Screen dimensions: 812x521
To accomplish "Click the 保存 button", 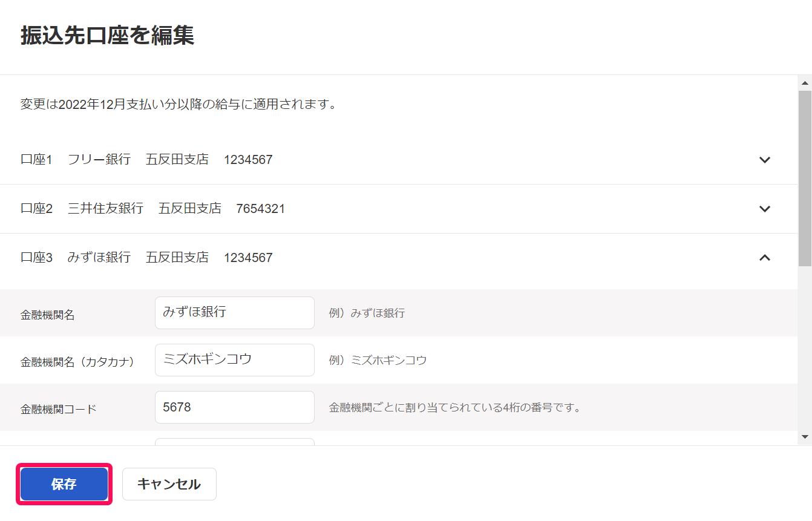I will tap(64, 484).
